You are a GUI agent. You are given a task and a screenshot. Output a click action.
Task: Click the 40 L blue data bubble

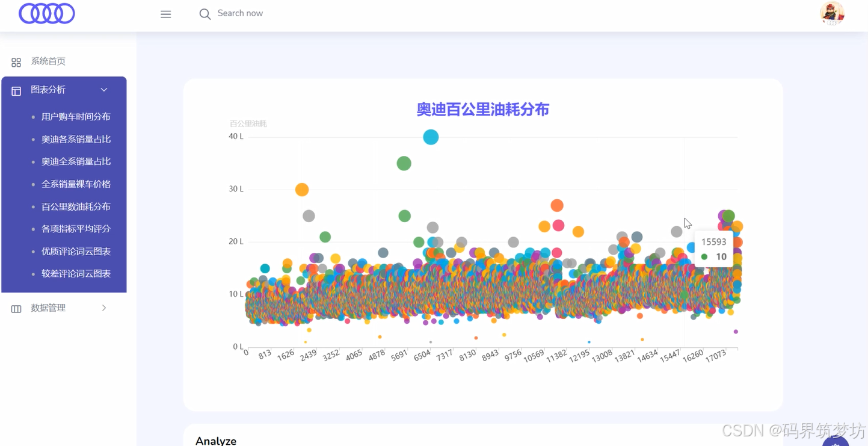click(x=431, y=137)
